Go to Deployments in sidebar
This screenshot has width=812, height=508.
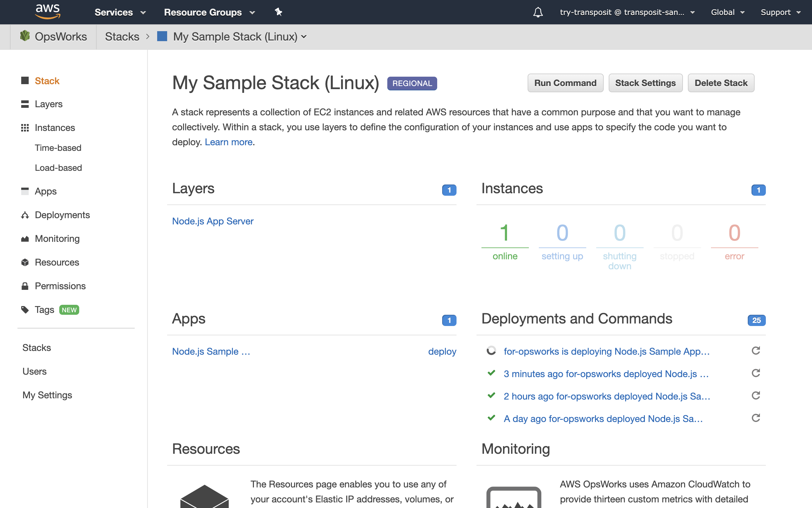point(62,215)
